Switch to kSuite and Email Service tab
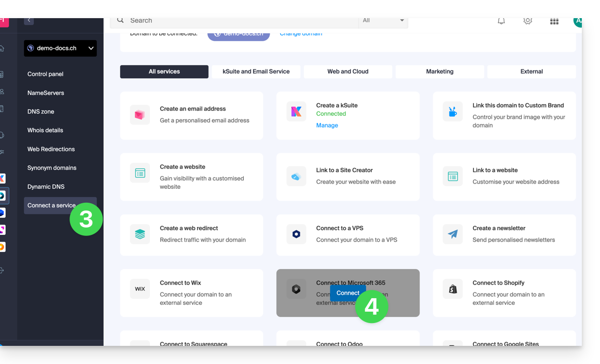 click(256, 72)
